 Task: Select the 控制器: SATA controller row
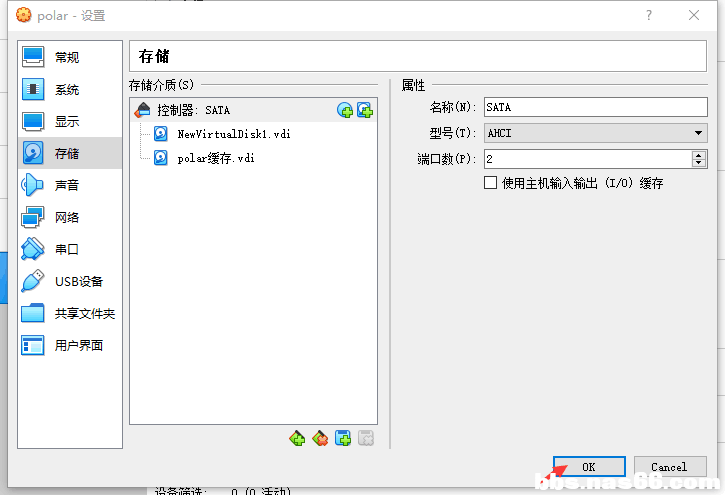point(253,110)
